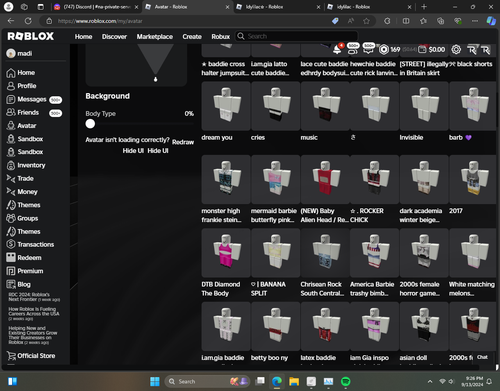Open the notifications bell icon
500x391 pixels.
(x=337, y=50)
